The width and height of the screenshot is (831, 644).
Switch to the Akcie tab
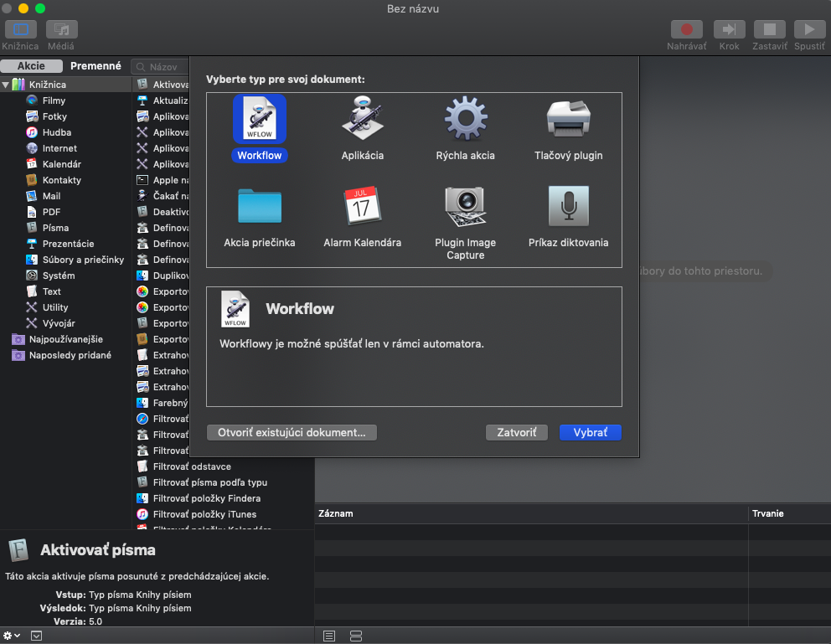click(x=31, y=66)
